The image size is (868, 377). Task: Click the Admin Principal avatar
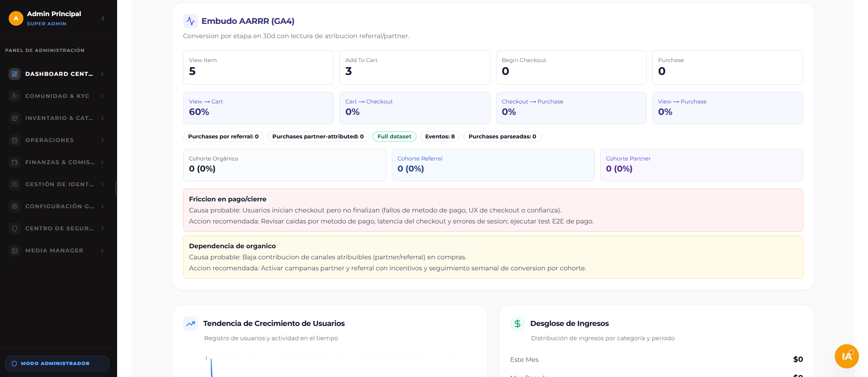coord(16,18)
